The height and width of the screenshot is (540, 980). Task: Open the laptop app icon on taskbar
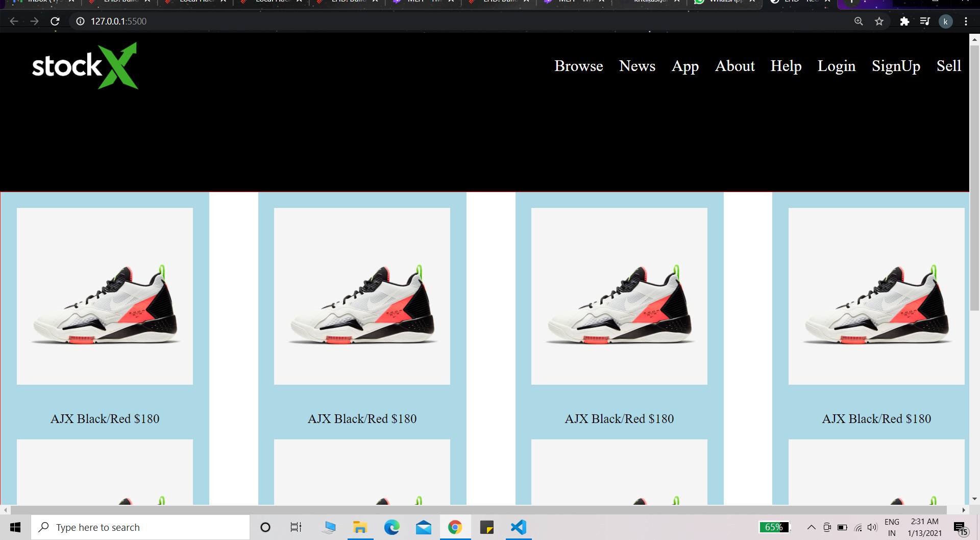pos(329,527)
